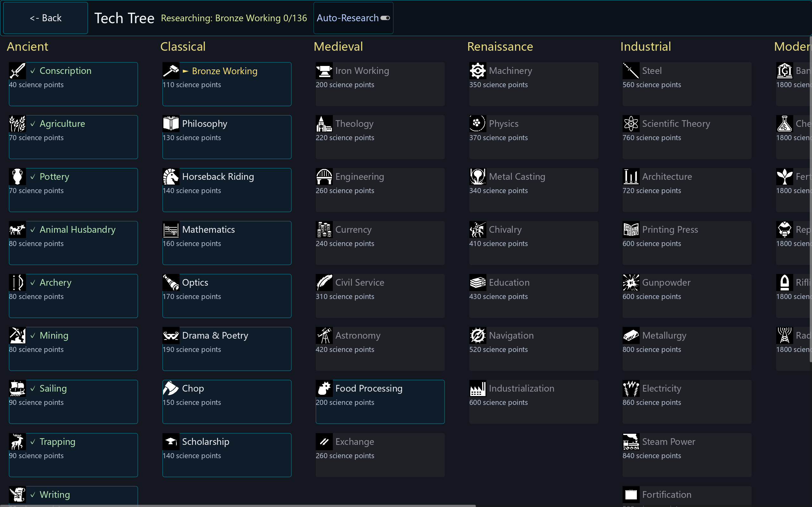
Task: Click the "Medieval" era heading
Action: coord(338,47)
